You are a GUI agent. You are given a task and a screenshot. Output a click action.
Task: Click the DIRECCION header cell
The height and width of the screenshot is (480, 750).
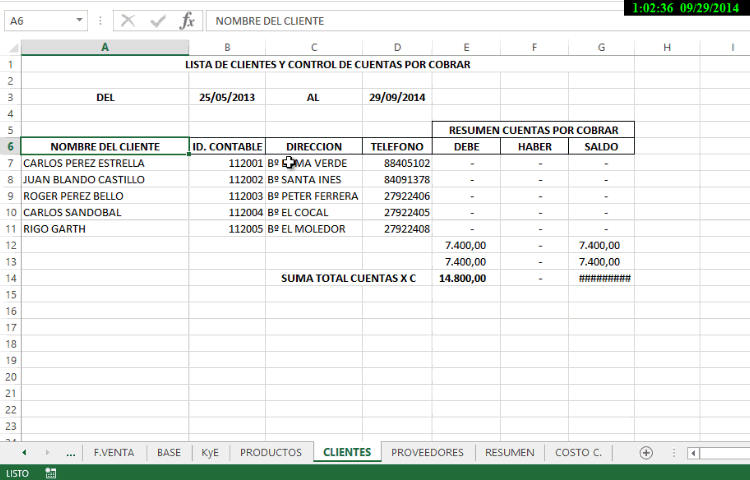[x=314, y=147]
